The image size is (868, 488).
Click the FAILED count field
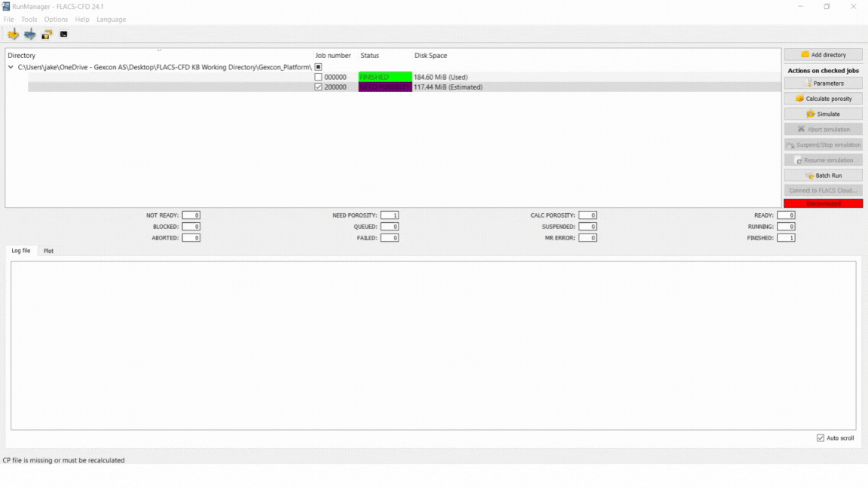[389, 238]
